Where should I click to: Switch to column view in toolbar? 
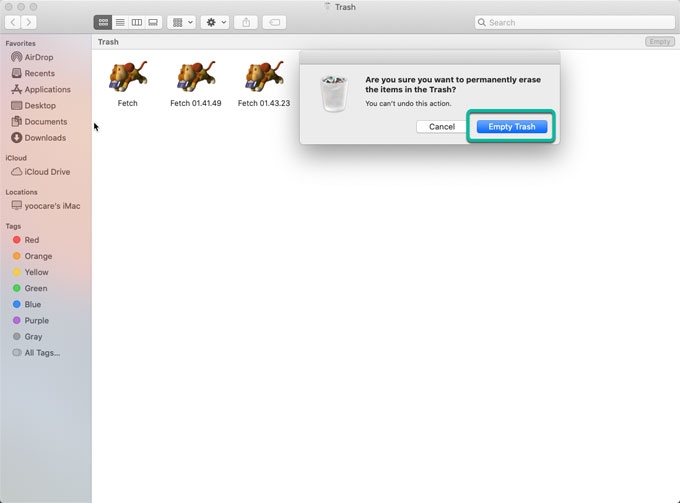point(137,22)
